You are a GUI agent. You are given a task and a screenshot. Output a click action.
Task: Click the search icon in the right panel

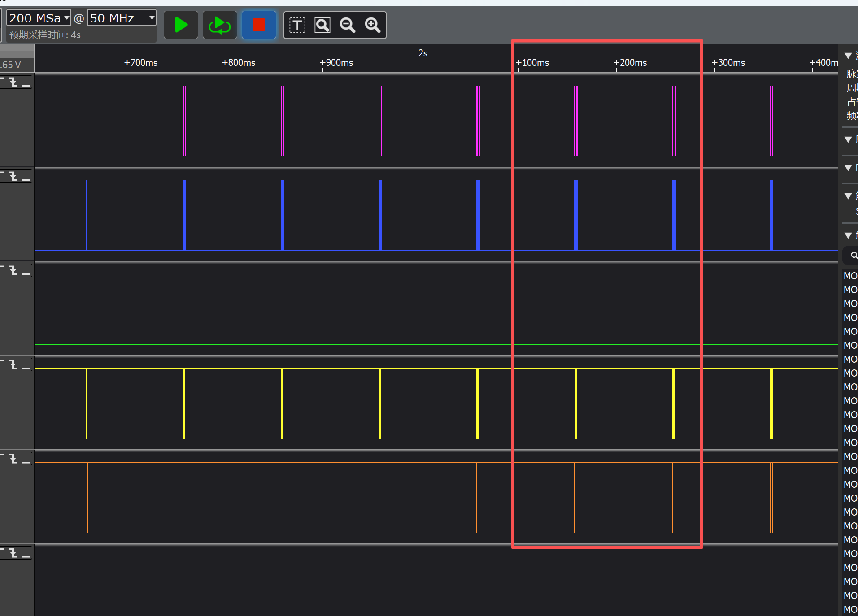854,256
